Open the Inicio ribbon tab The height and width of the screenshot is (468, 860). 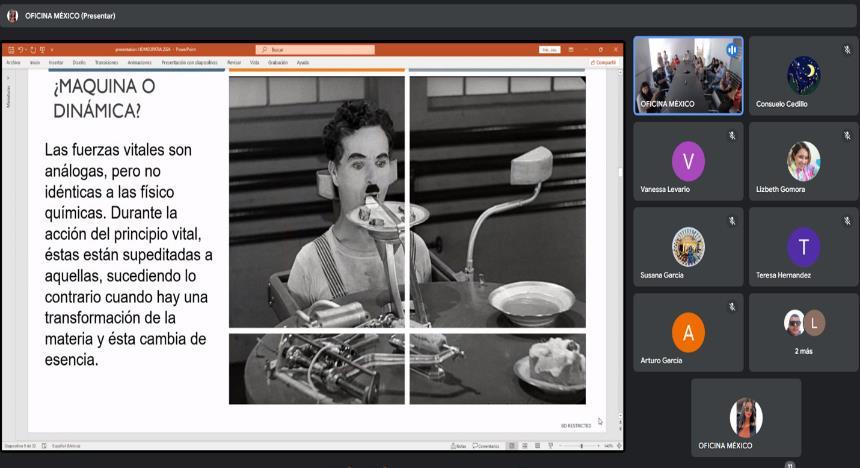(35, 63)
